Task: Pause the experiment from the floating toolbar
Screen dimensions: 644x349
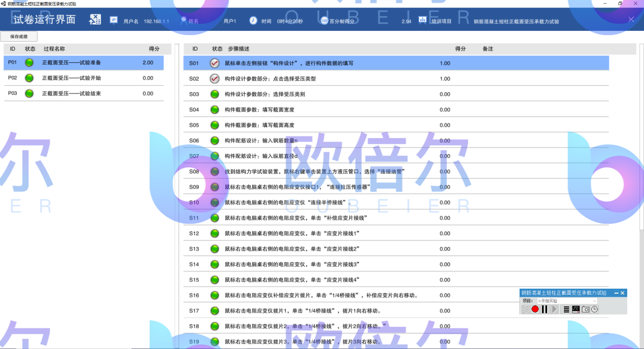Action: tap(545, 309)
